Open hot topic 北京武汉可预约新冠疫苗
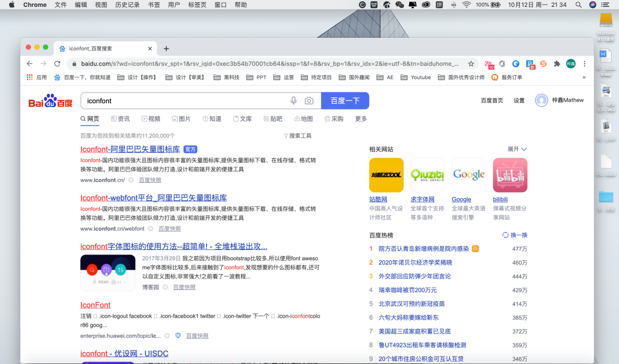 (412, 304)
